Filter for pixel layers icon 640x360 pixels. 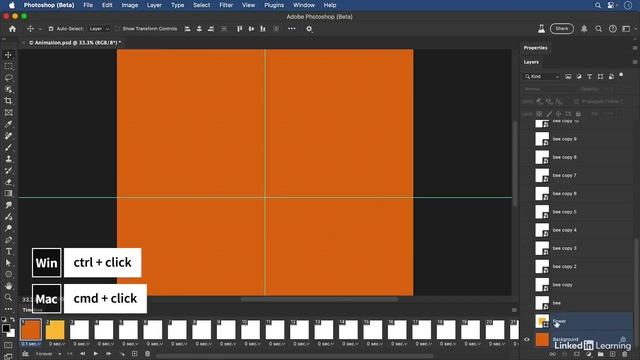(x=568, y=76)
